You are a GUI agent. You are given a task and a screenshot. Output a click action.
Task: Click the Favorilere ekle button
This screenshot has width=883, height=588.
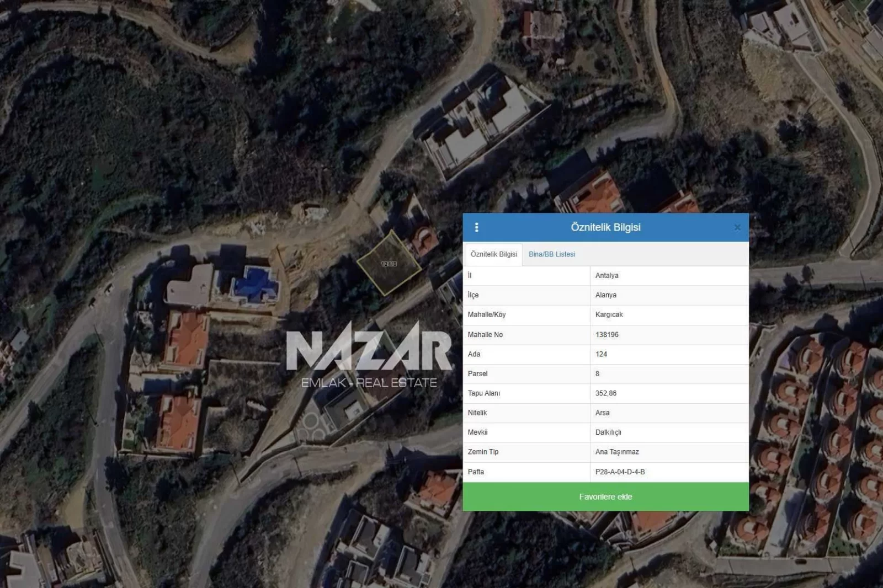point(605,496)
